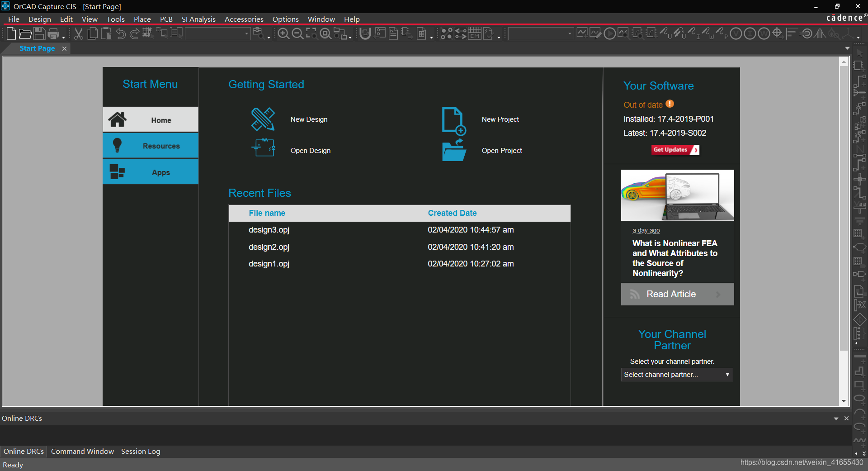Click the Run simulation play icon

pyautogui.click(x=609, y=34)
